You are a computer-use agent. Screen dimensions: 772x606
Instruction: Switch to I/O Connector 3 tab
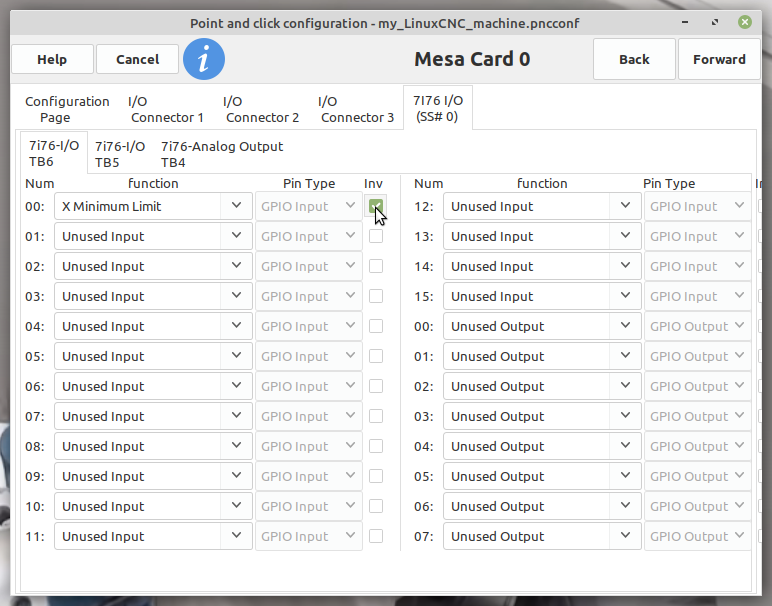pyautogui.click(x=357, y=109)
